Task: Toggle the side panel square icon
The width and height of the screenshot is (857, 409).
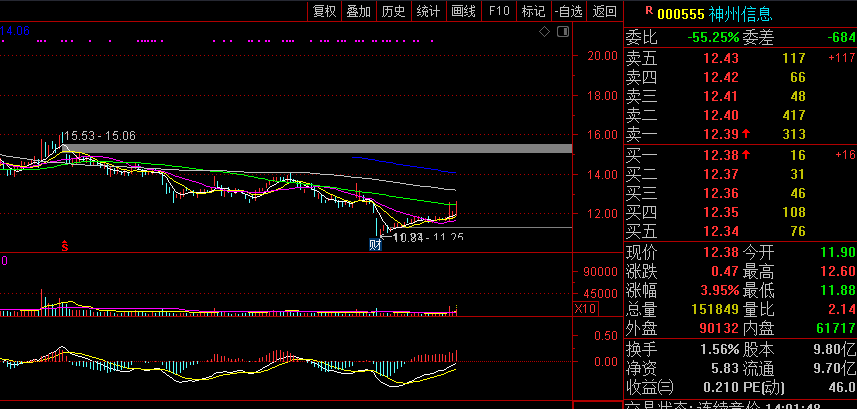Action: point(562,32)
